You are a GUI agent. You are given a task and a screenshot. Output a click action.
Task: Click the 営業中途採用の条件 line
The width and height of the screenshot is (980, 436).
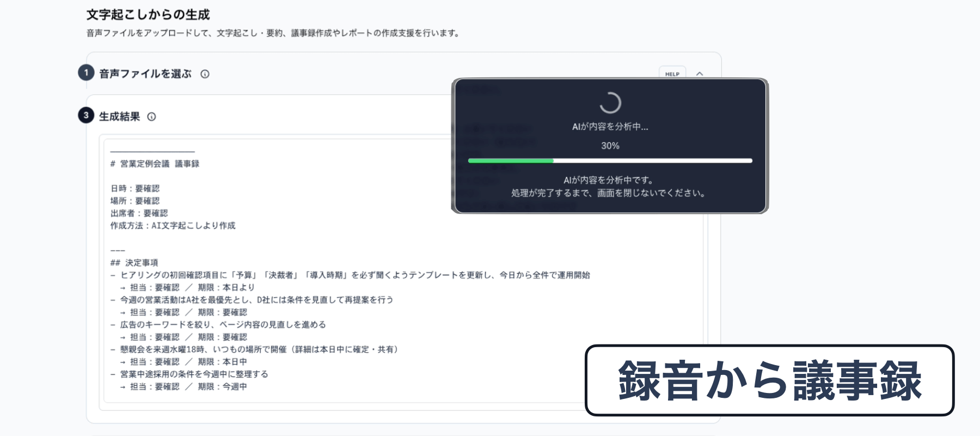(x=189, y=374)
